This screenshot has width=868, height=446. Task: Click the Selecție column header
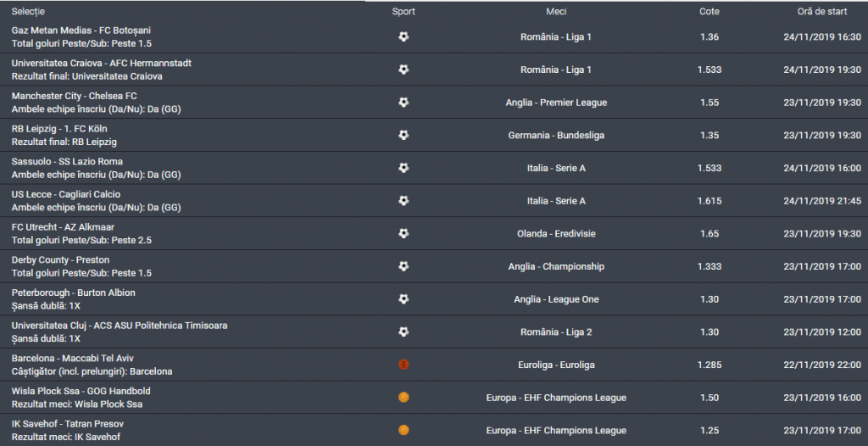pos(29,12)
